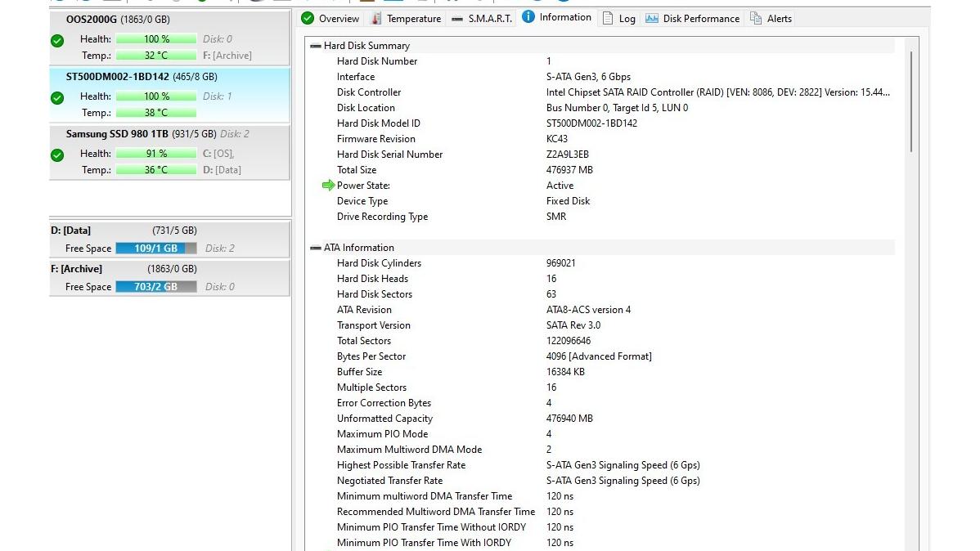The height and width of the screenshot is (551, 980).
Task: Click the C: [OS], label on Samsung disk
Action: 218,153
